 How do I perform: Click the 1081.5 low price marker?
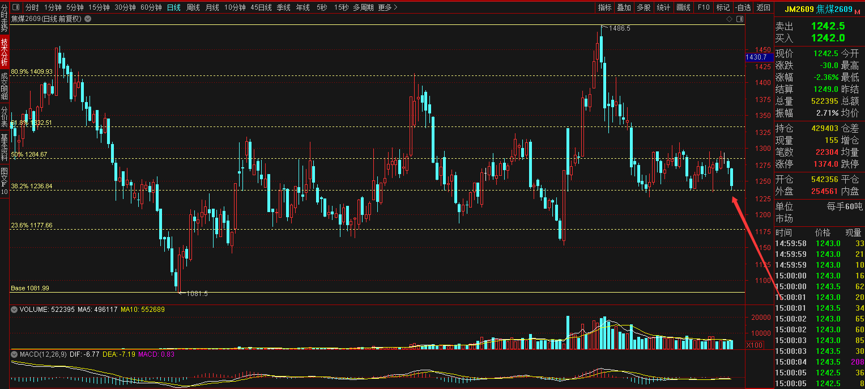pos(197,294)
